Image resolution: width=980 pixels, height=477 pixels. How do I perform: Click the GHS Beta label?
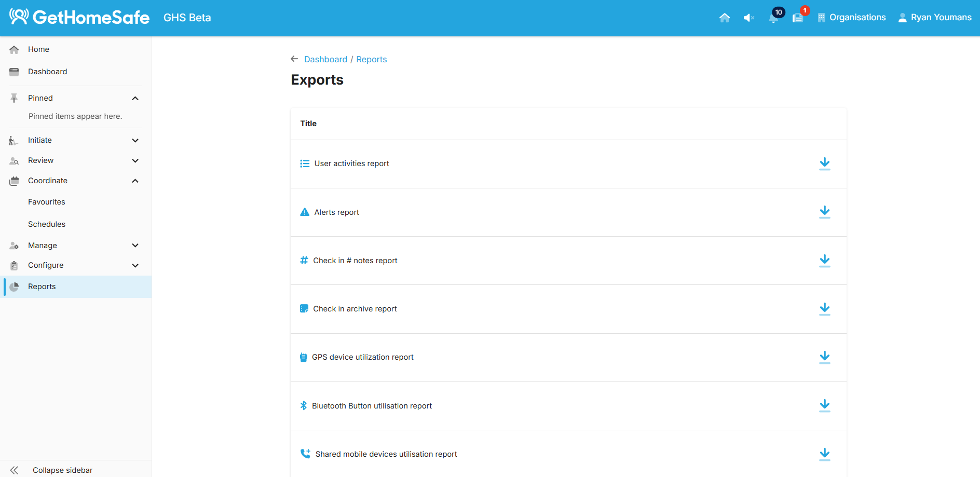point(187,18)
